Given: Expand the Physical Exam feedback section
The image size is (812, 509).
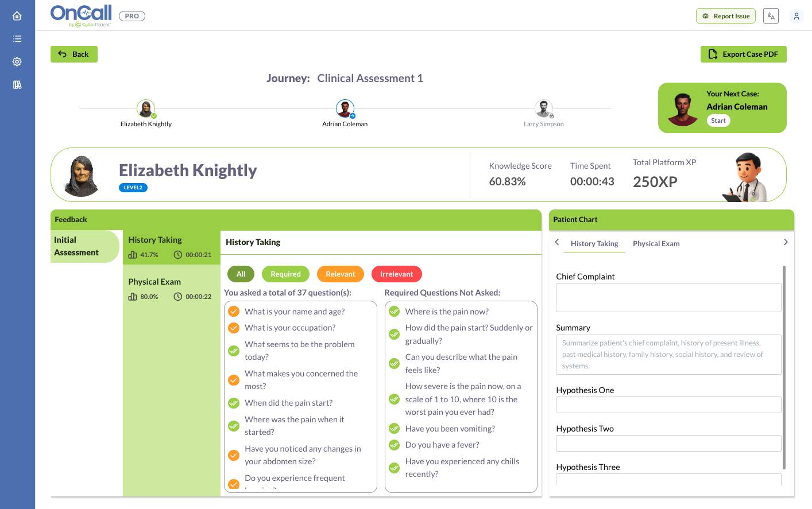Looking at the screenshot, I should coord(171,289).
